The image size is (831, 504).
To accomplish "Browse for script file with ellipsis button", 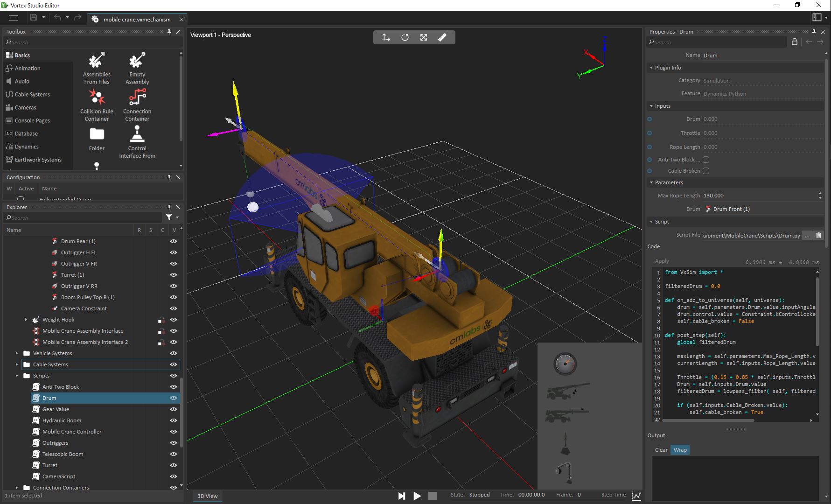I will click(808, 235).
